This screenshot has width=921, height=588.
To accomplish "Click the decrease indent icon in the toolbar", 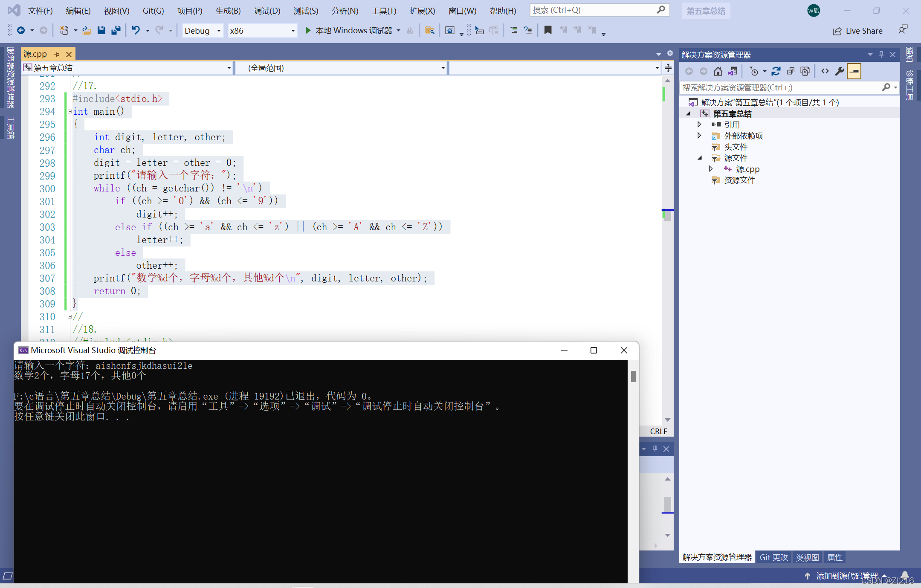I will pos(514,30).
